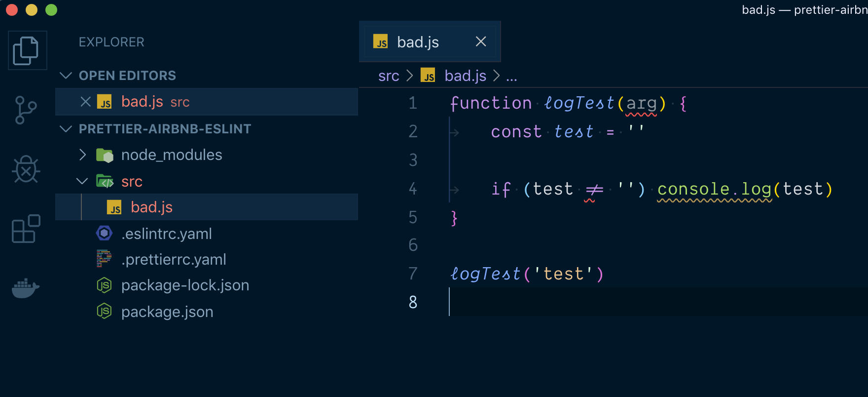The height and width of the screenshot is (397, 868).
Task: Click line number 1 in gutter
Action: click(413, 103)
